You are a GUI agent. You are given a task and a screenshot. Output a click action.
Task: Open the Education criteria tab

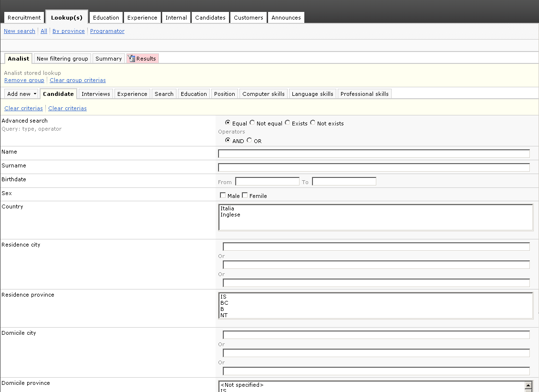194,94
